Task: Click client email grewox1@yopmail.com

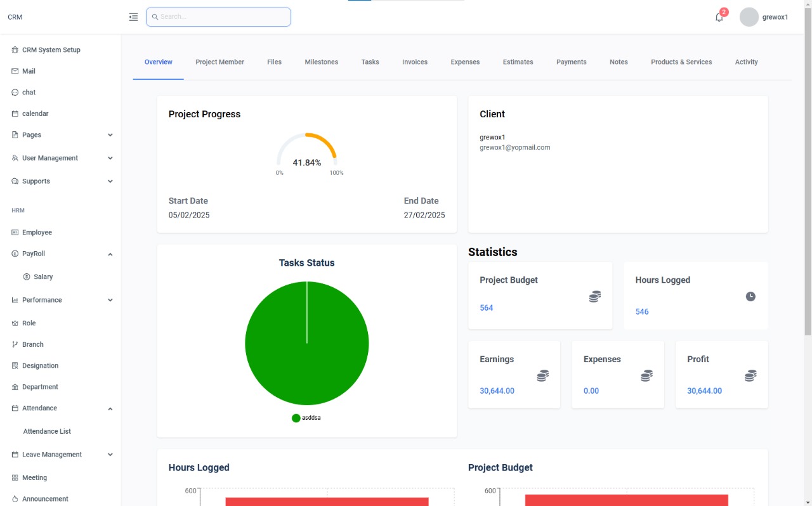Action: 515,147
